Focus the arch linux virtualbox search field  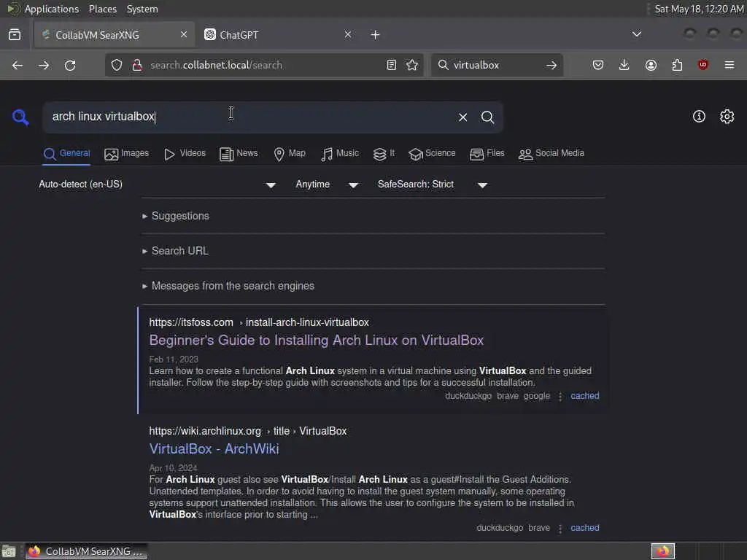[x=248, y=117]
